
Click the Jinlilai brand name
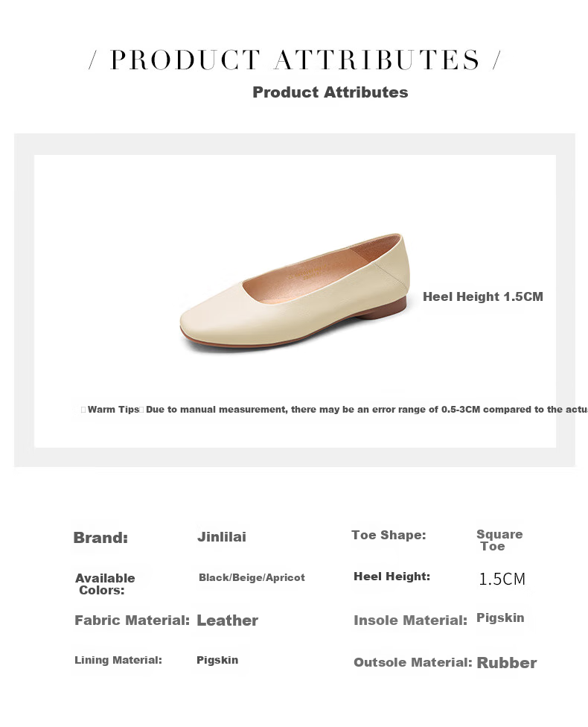point(222,537)
